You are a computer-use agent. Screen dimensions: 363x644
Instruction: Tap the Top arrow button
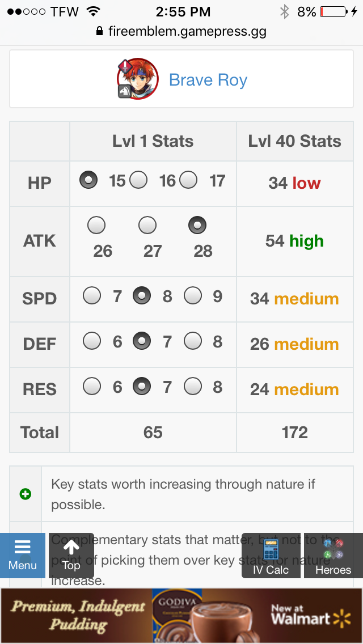coord(71,556)
